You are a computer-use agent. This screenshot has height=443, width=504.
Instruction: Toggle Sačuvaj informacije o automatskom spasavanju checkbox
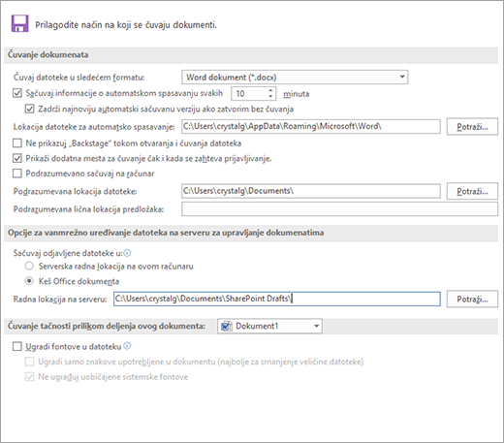coord(17,93)
